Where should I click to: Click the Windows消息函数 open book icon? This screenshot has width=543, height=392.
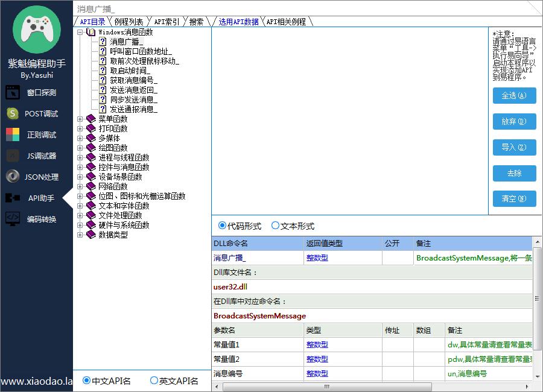click(91, 32)
